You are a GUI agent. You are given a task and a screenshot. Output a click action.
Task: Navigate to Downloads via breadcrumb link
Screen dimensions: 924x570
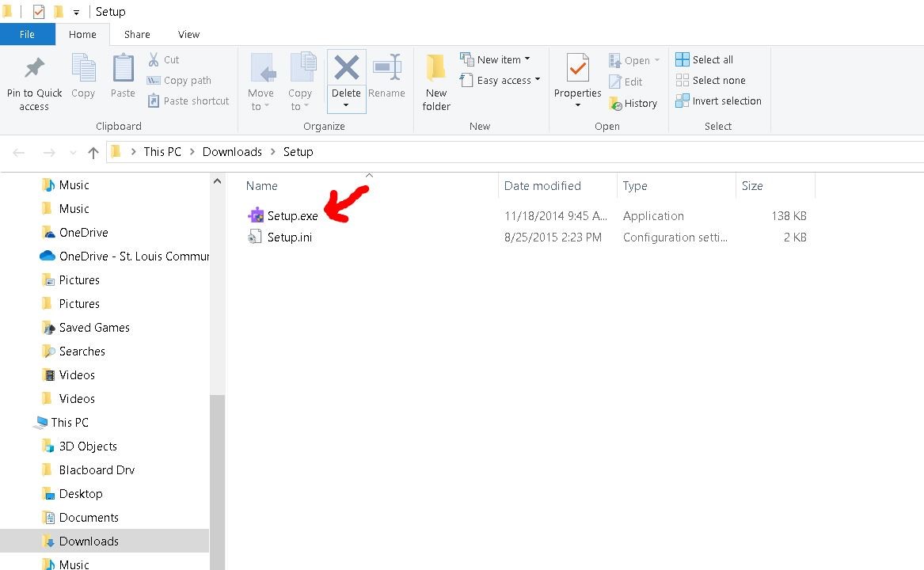tap(232, 151)
